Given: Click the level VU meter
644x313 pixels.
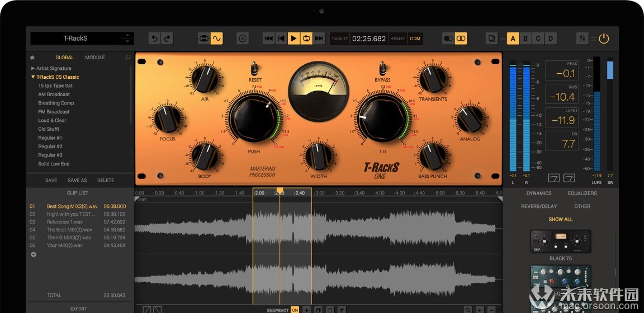Looking at the screenshot, I should coord(318,91).
